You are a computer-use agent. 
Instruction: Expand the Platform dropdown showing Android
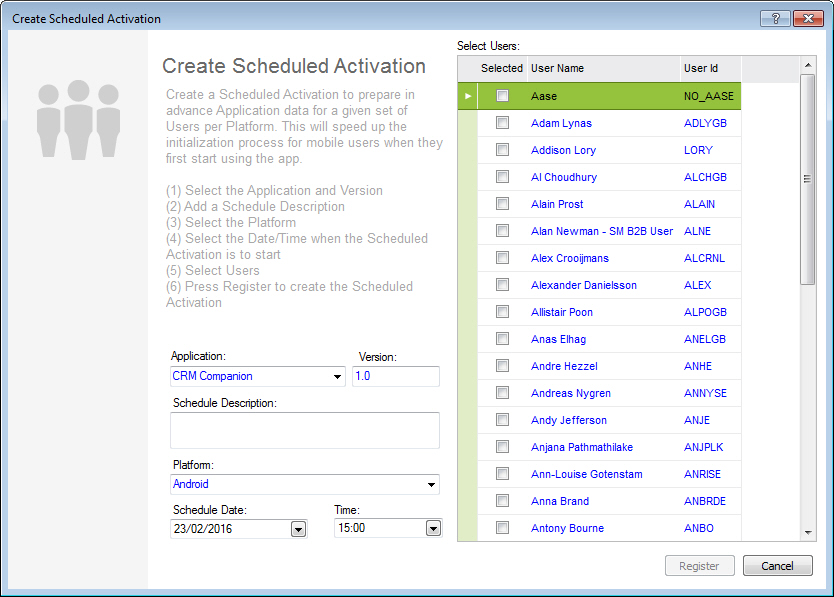point(432,485)
